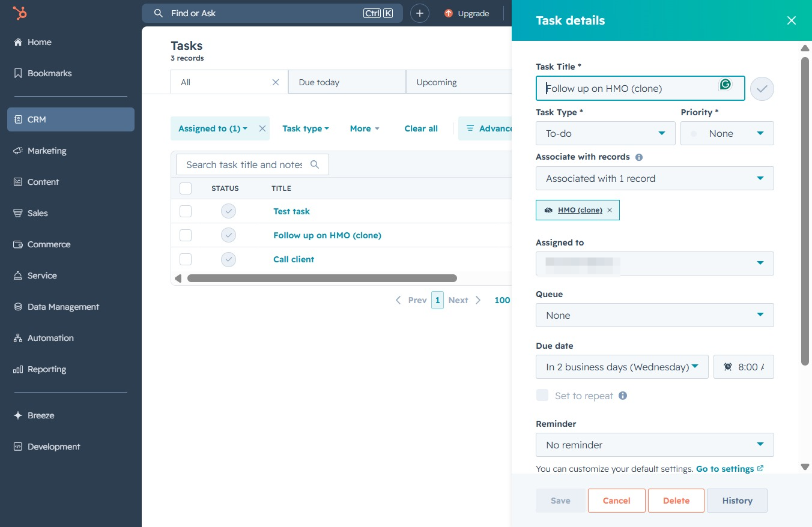Switch to the Due today tab
Screen dimensions: 812x527
click(x=347, y=82)
